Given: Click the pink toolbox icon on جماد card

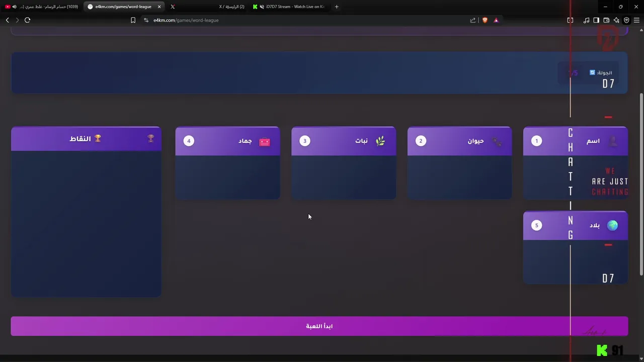Looking at the screenshot, I should [x=265, y=142].
